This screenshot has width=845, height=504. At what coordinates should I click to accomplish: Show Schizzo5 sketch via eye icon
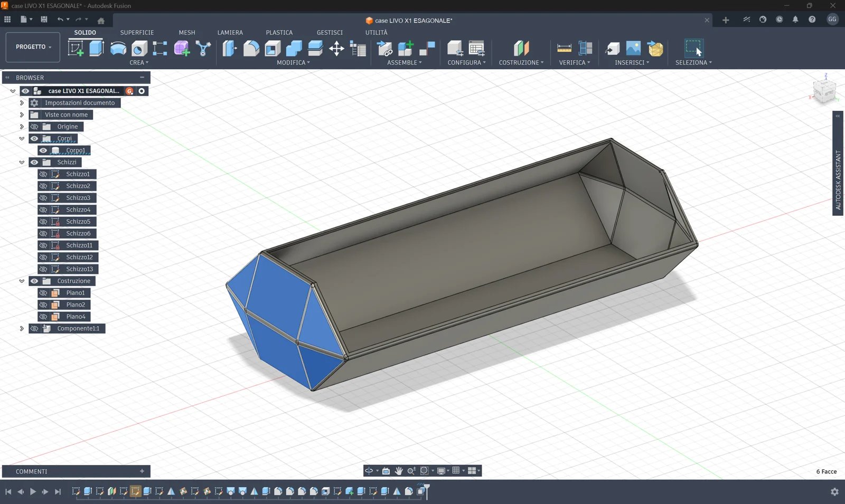(43, 222)
